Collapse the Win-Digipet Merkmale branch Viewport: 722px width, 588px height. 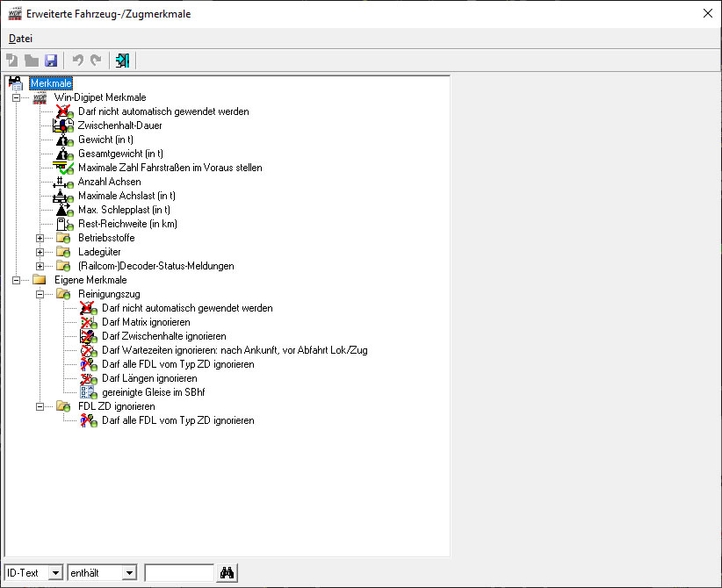tap(16, 97)
